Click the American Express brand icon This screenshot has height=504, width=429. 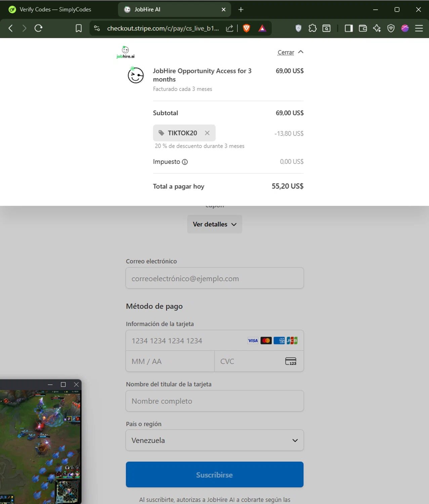pyautogui.click(x=279, y=341)
